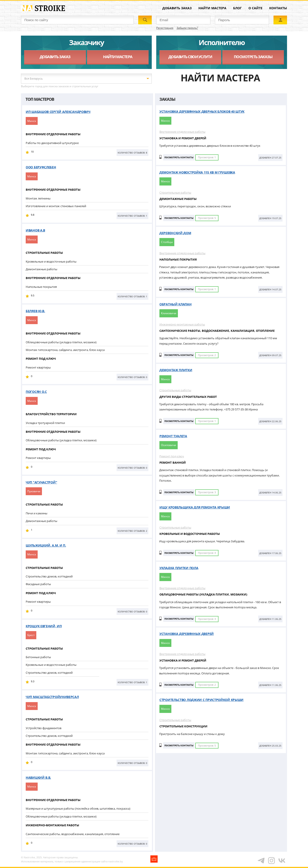
Task: Click Осиповичи city tag in Ремонт туалета
Action: click(x=168, y=445)
